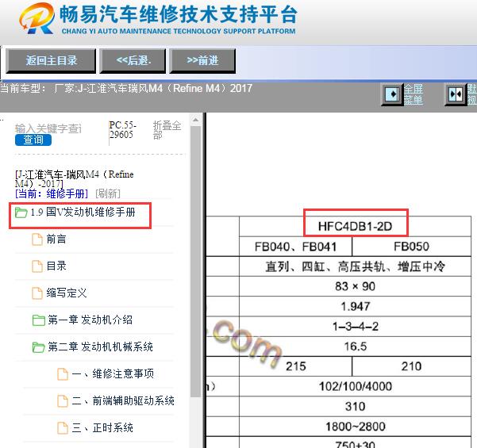Click the 83 × 90 cell

(x=355, y=286)
